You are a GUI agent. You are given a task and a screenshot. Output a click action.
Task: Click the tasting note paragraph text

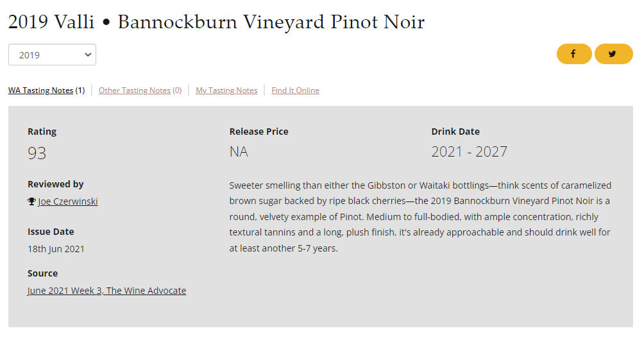[420, 216]
